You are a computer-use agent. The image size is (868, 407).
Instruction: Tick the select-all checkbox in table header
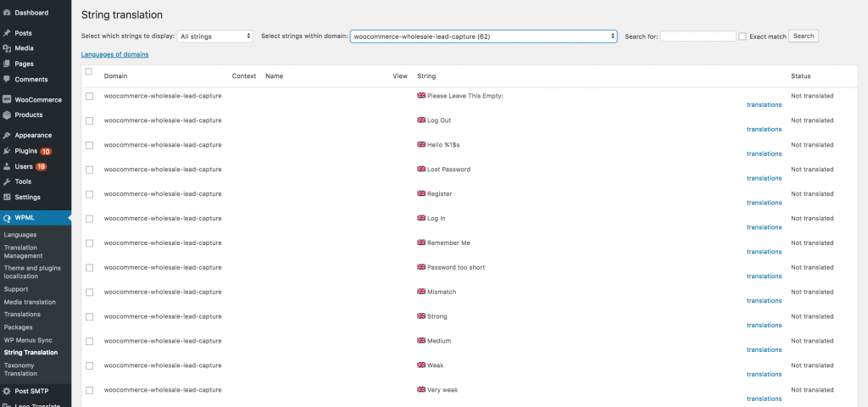[89, 72]
